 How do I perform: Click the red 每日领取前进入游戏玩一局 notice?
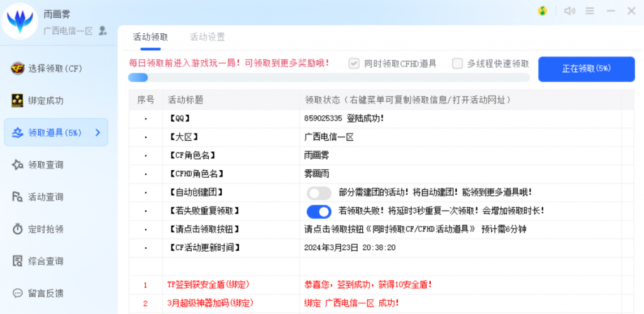pyautogui.click(x=229, y=63)
